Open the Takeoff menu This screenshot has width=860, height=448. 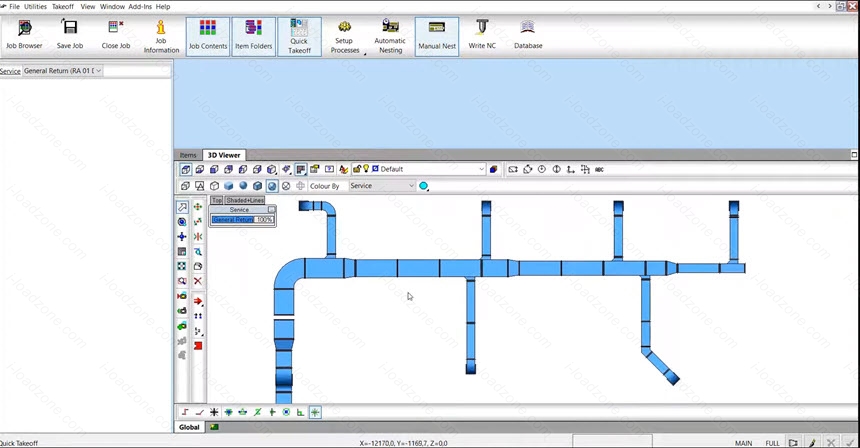pos(63,7)
